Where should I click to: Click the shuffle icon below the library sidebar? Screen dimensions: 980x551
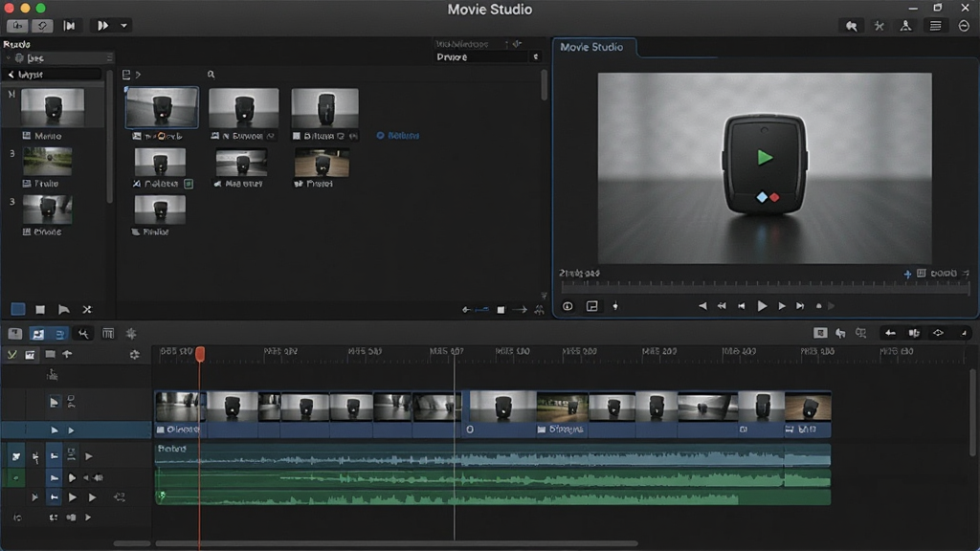tap(87, 309)
